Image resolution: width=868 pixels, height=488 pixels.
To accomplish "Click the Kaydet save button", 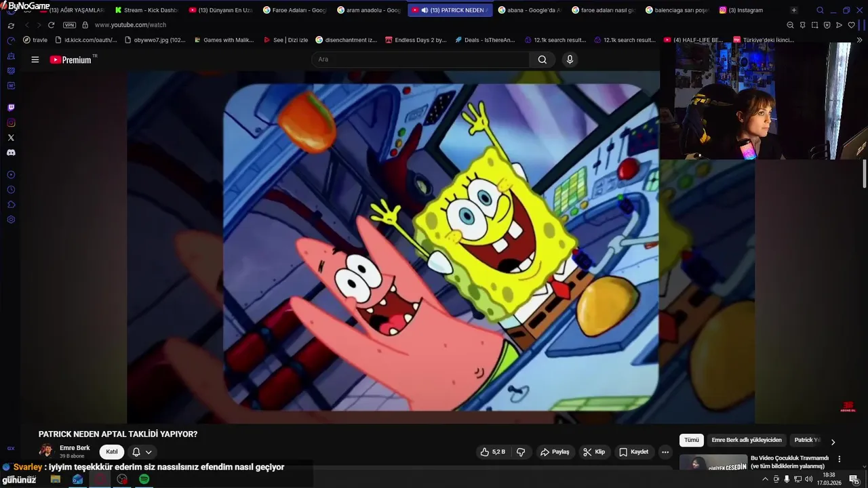I will point(634,452).
